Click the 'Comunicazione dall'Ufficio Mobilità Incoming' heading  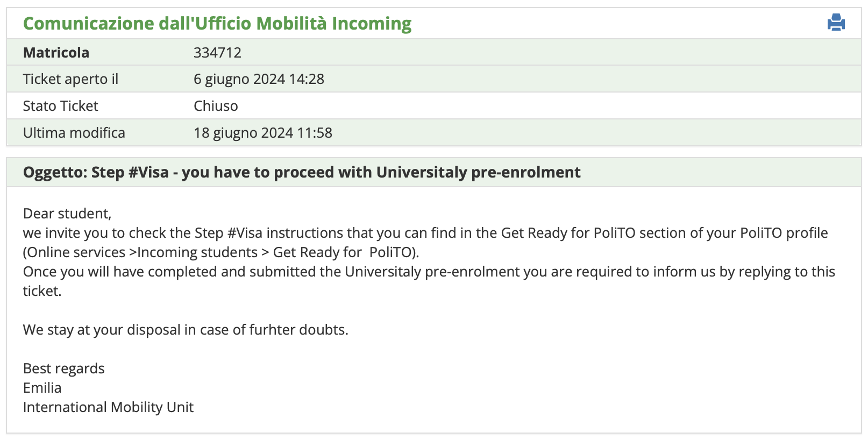(x=217, y=24)
